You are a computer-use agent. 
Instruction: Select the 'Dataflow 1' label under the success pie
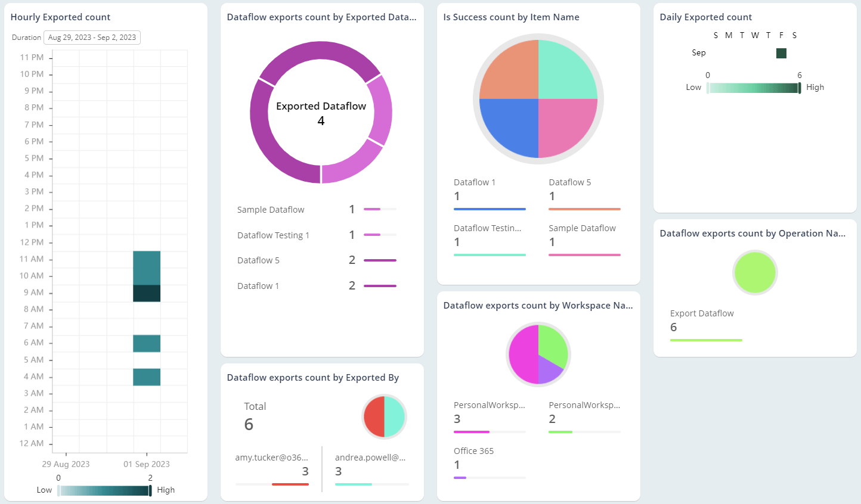(474, 182)
